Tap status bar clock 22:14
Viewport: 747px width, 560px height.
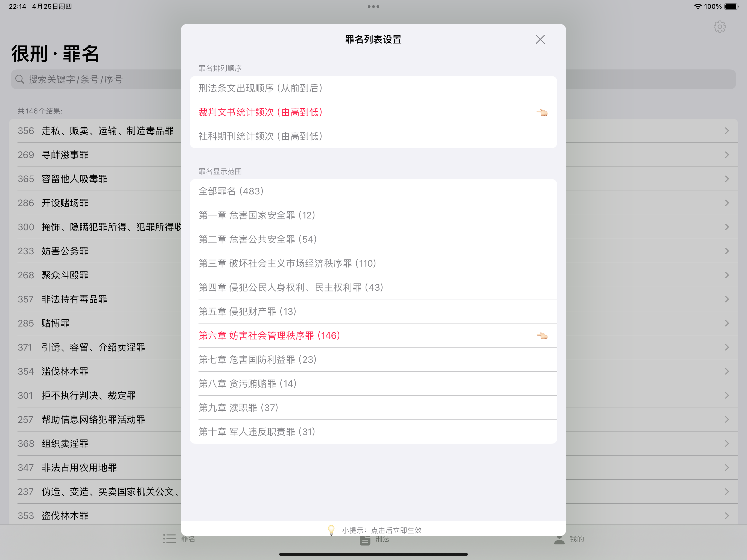[17, 6]
